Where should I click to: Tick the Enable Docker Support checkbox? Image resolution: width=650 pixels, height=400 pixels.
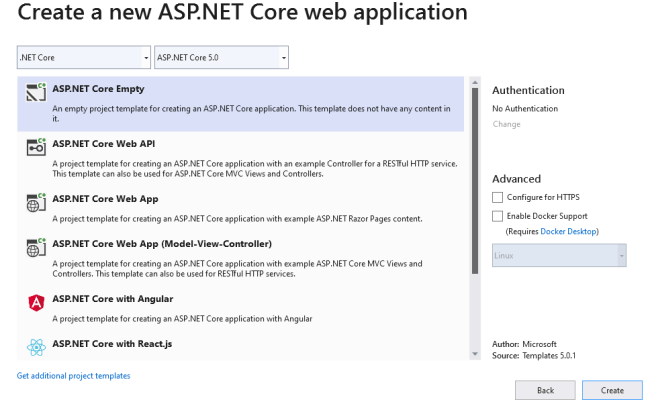497,216
